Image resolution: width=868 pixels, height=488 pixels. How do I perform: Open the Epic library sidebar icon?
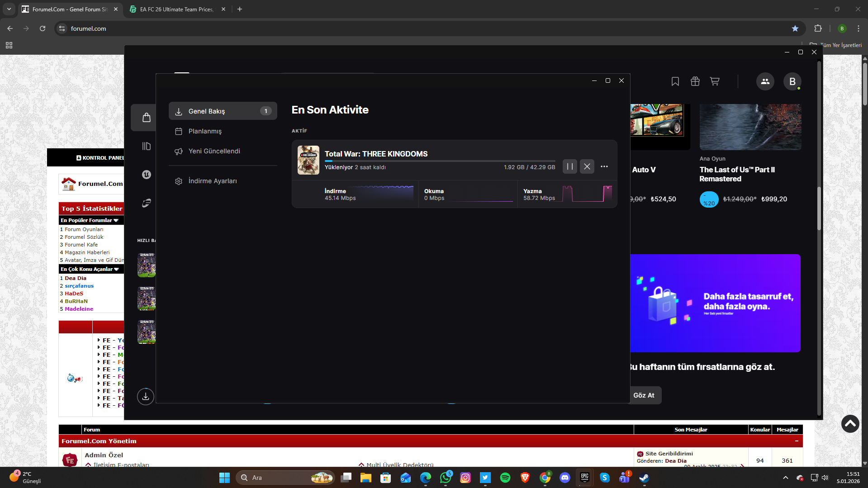[x=146, y=146]
